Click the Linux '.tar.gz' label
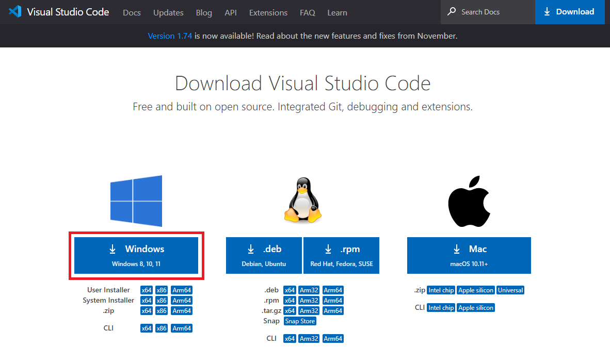Image resolution: width=610 pixels, height=364 pixels. pyautogui.click(x=271, y=311)
